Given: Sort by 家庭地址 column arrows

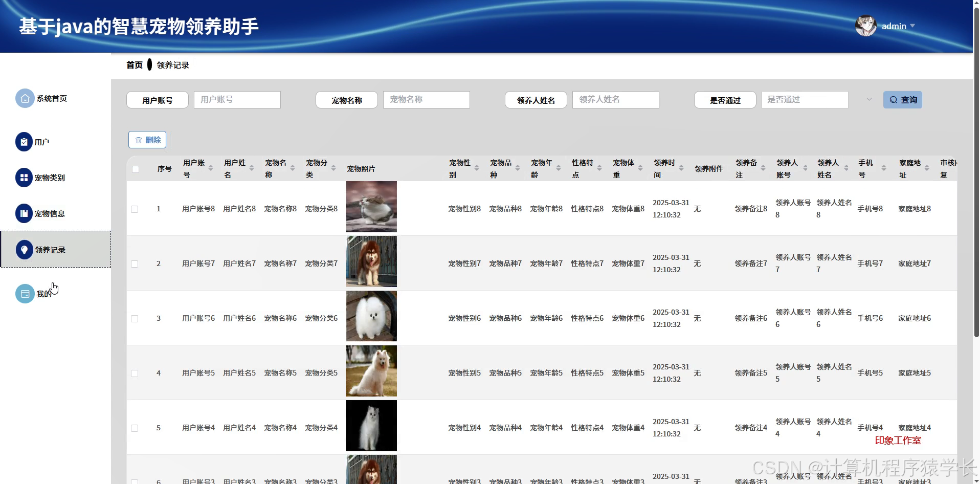Looking at the screenshot, I should coord(926,168).
